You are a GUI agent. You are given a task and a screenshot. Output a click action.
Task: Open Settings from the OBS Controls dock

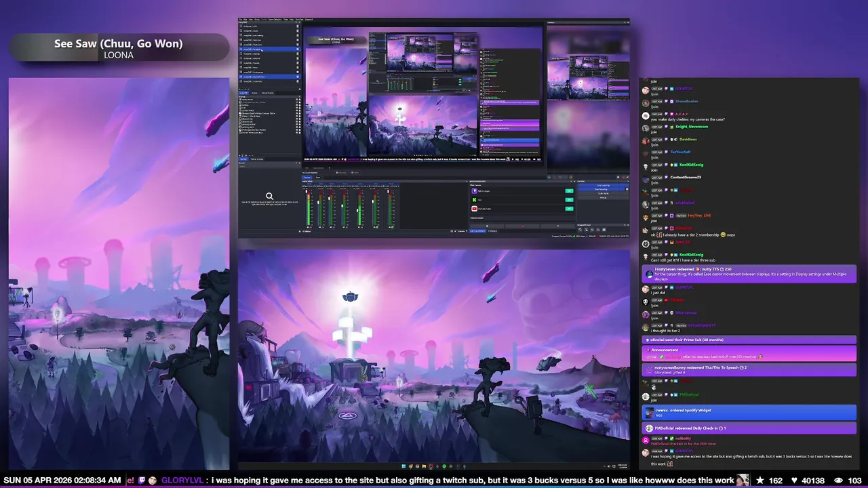pyautogui.click(x=602, y=197)
